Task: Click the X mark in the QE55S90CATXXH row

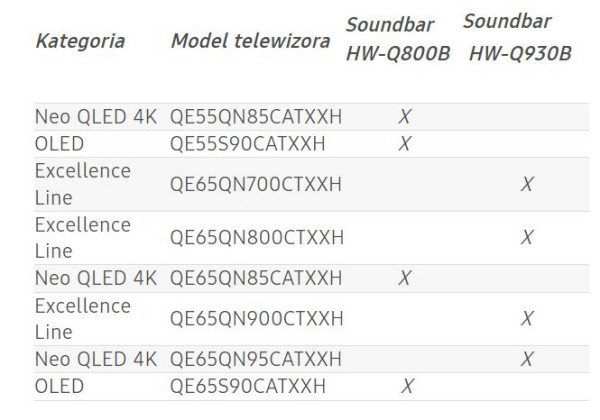Action: 404,143
